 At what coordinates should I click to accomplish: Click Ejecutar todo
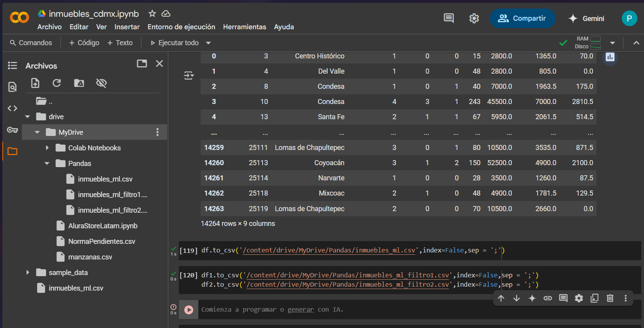175,43
